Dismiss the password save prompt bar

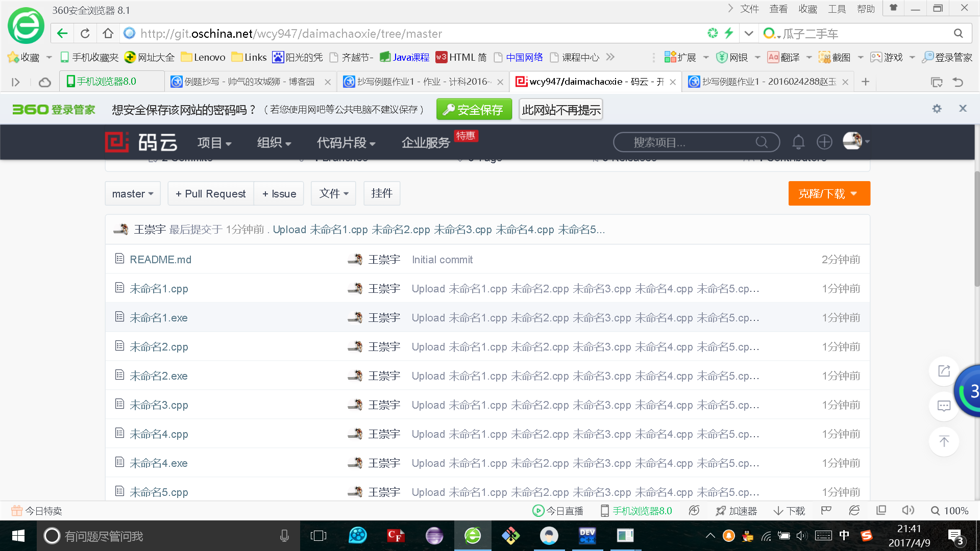tap(963, 109)
